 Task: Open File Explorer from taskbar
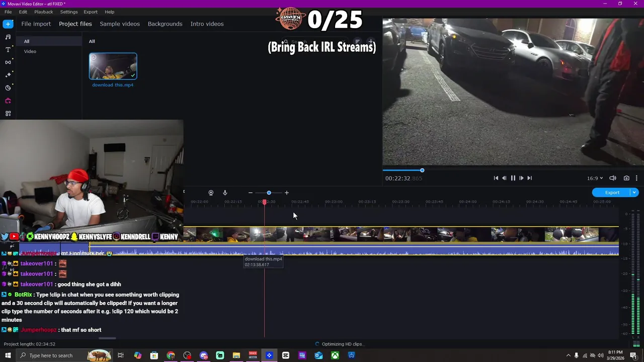236,355
